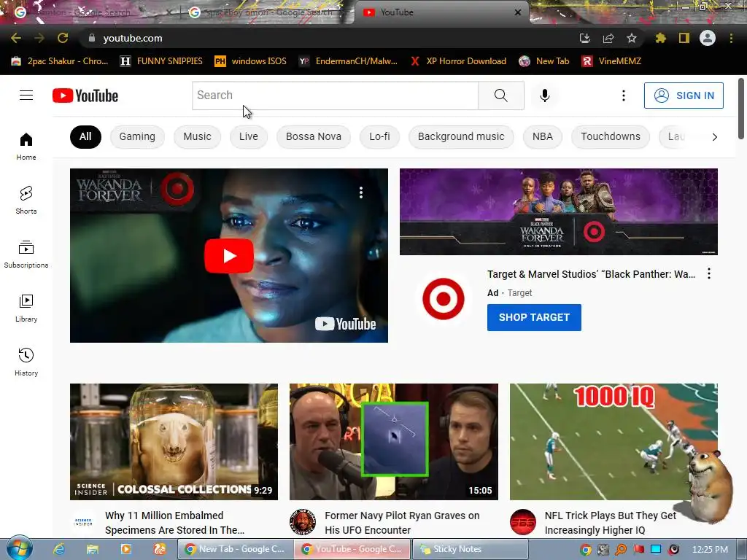Click the SIGN IN button
Viewport: 747px width, 560px height.
point(684,96)
